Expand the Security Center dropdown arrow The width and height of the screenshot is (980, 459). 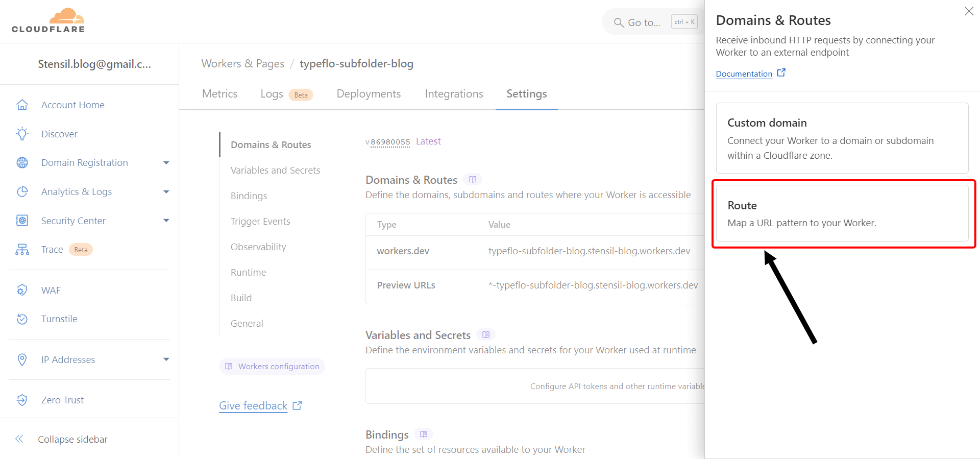pyautogui.click(x=166, y=221)
